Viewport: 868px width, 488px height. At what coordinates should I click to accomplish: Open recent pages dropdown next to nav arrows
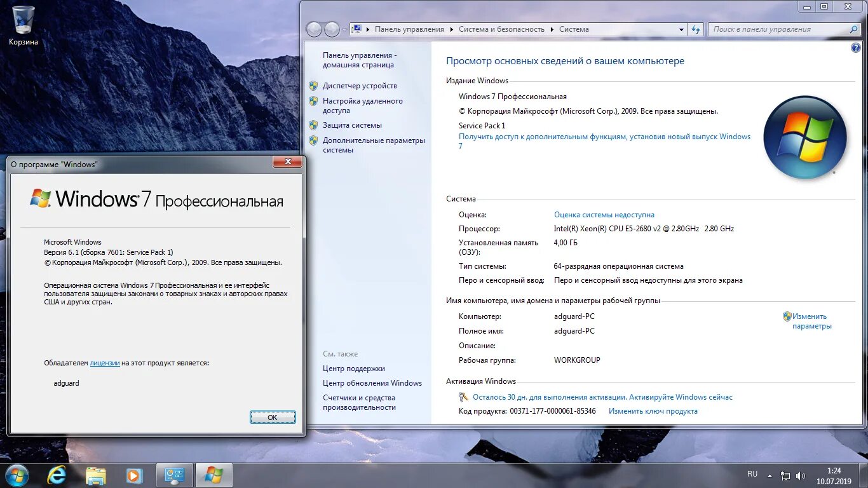[x=344, y=30]
